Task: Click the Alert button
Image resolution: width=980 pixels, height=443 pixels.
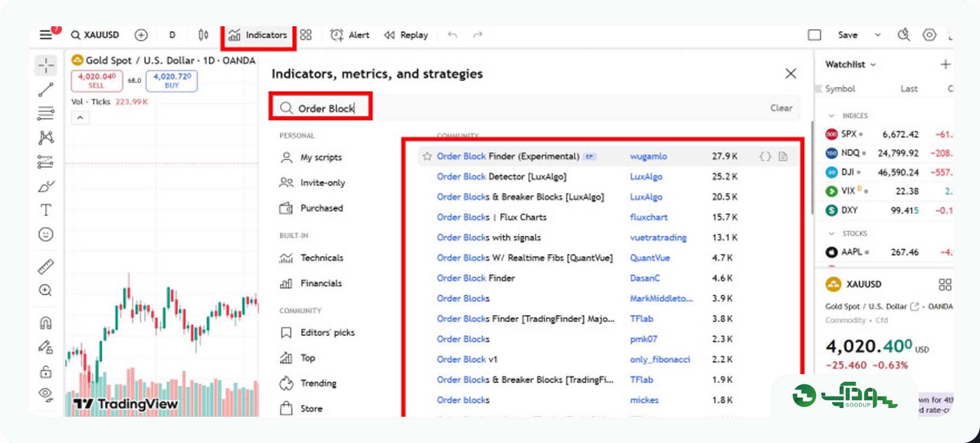Action: (x=350, y=35)
